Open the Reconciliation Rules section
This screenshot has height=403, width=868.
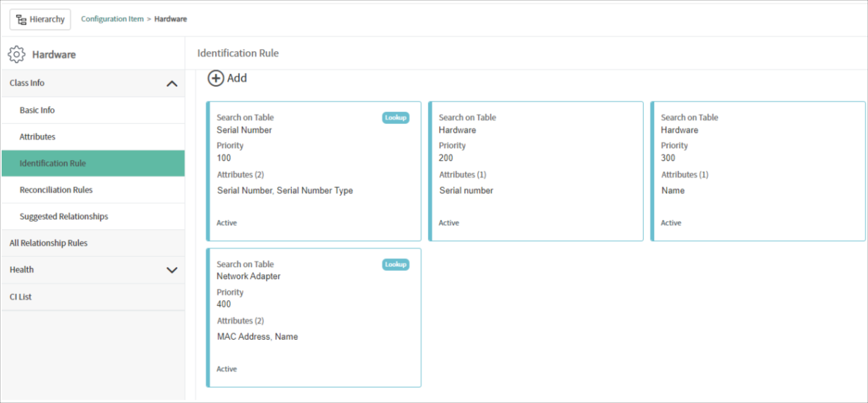pyautogui.click(x=56, y=189)
